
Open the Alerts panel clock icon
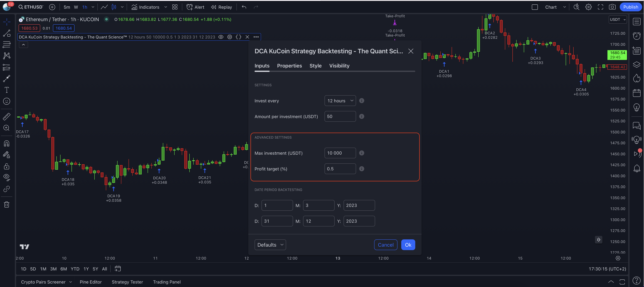pos(636,36)
